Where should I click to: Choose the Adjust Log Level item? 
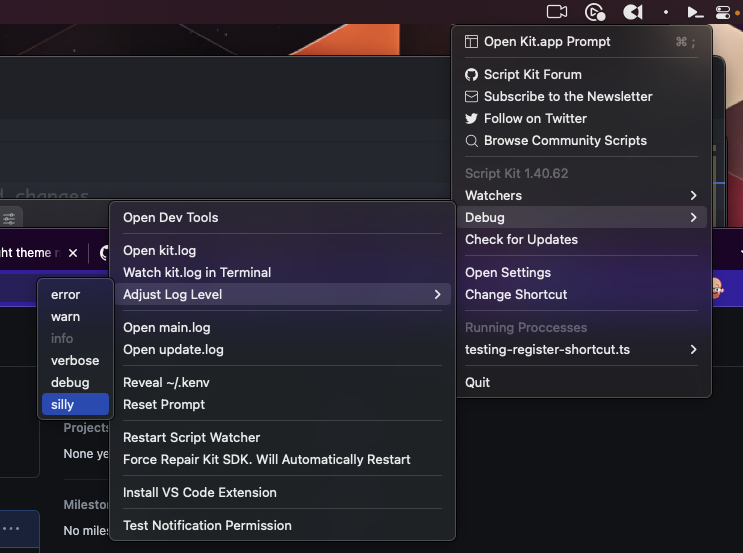click(x=282, y=294)
